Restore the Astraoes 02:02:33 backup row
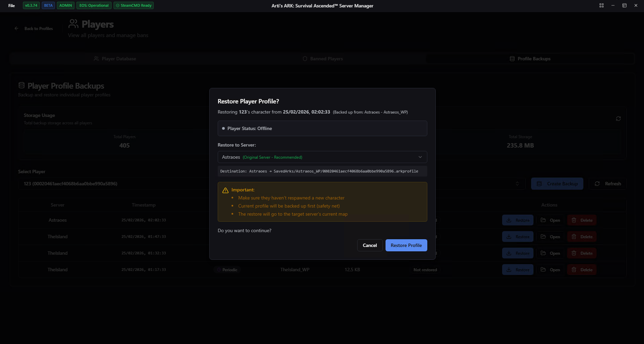644x344 pixels. coord(518,220)
